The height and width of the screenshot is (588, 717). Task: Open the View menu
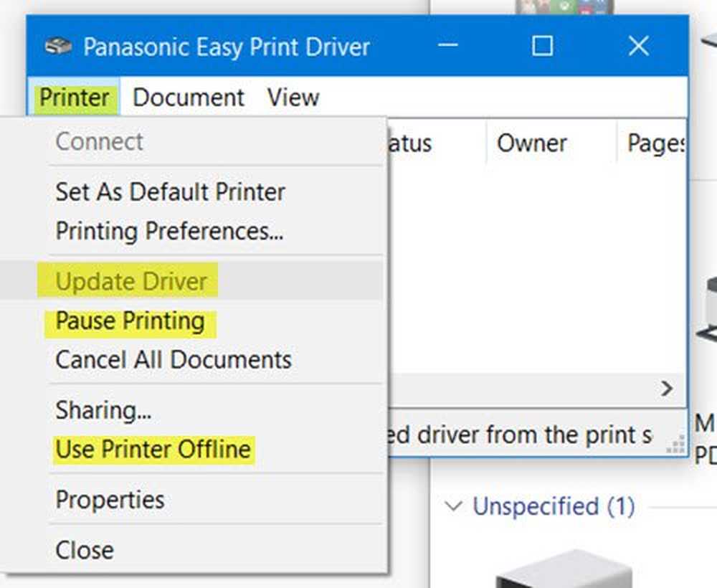click(293, 98)
